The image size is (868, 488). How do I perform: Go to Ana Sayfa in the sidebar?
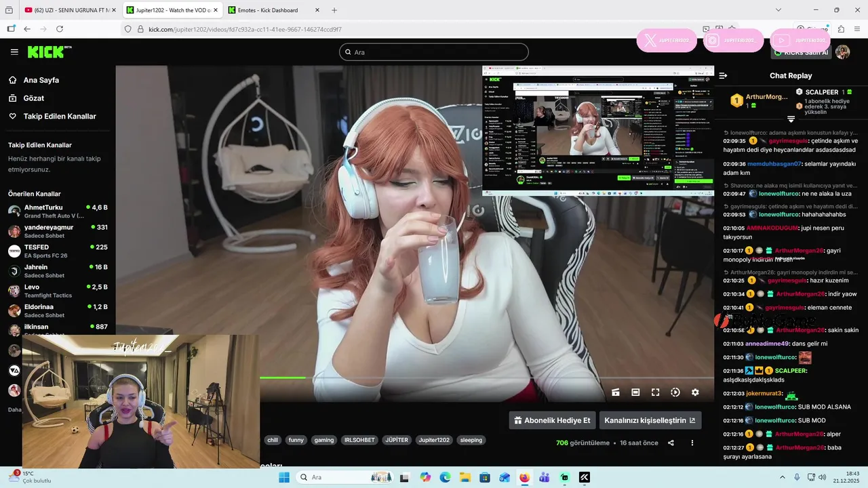pyautogui.click(x=41, y=80)
